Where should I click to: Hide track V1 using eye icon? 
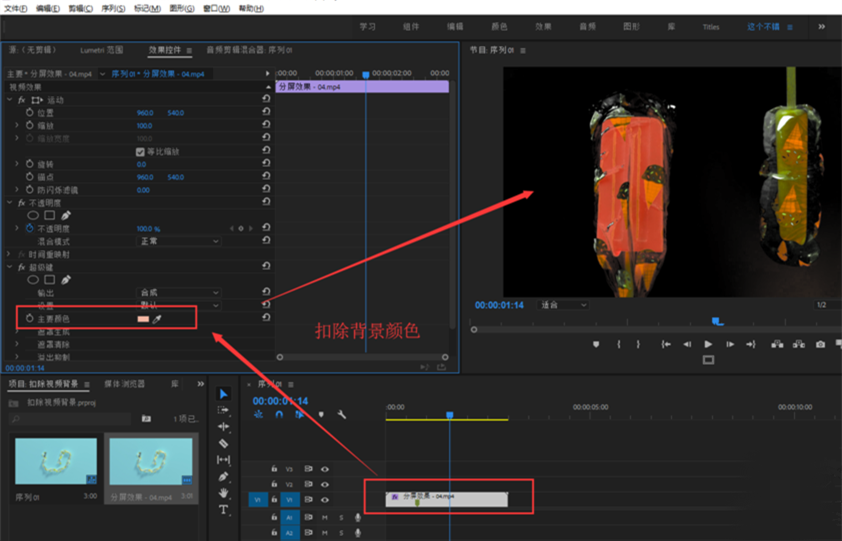click(325, 499)
